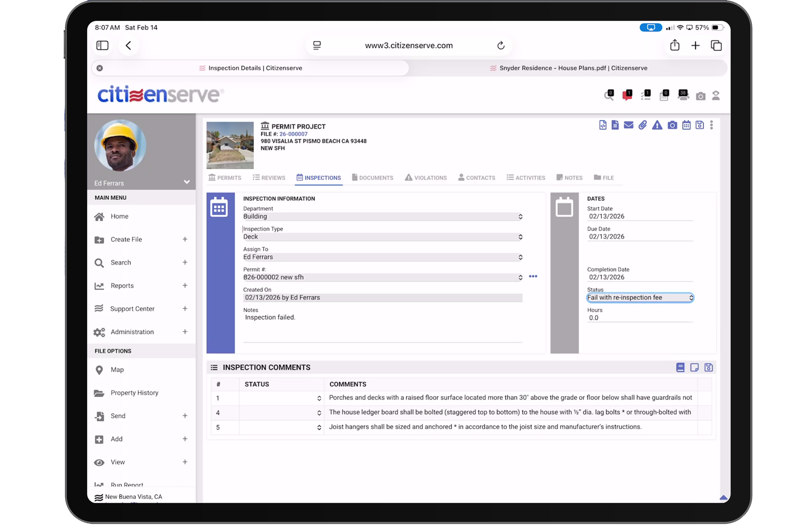Click the camera icon in the permit toolbar
The height and width of the screenshot is (525, 812).
click(673, 125)
